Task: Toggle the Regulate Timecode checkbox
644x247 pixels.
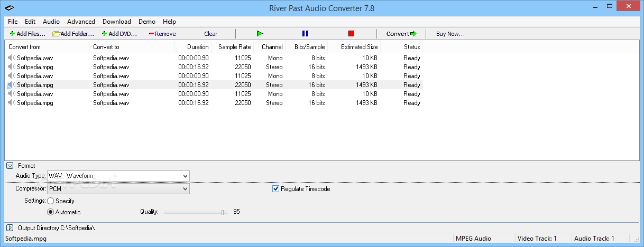Action: tap(275, 188)
